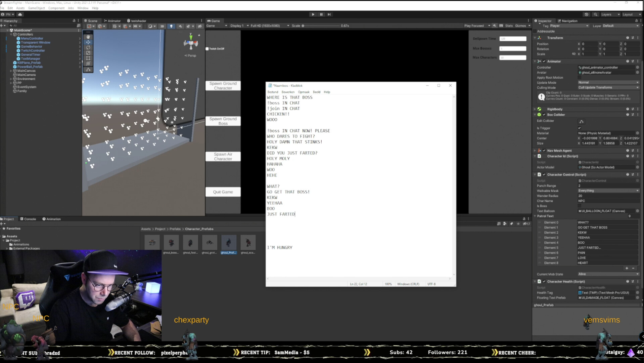644x363 pixels.
Task: Click the Spawn Ground Boss button
Action: [223, 121]
